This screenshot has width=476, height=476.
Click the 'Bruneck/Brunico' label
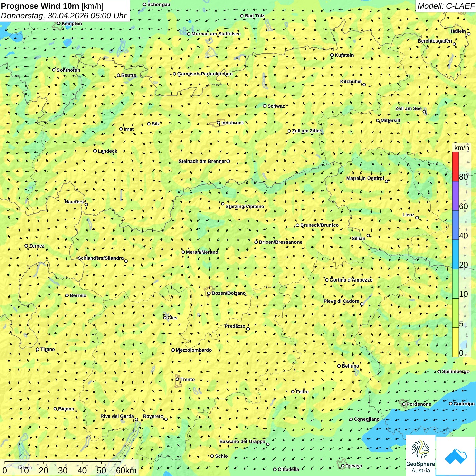(319, 225)
